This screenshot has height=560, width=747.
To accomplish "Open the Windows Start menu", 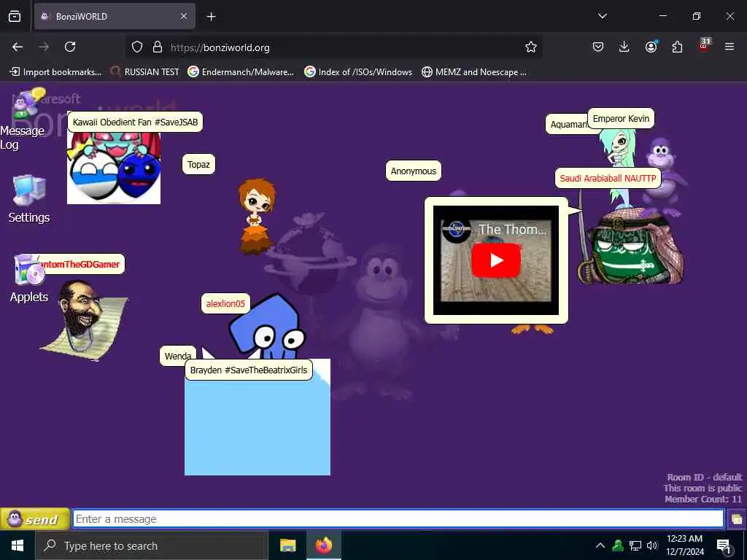I will click(18, 545).
